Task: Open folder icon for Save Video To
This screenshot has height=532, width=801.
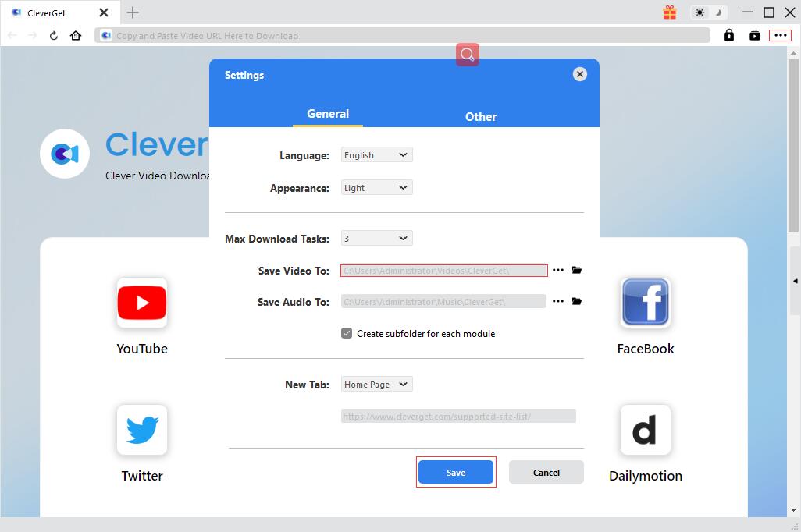Action: point(577,270)
